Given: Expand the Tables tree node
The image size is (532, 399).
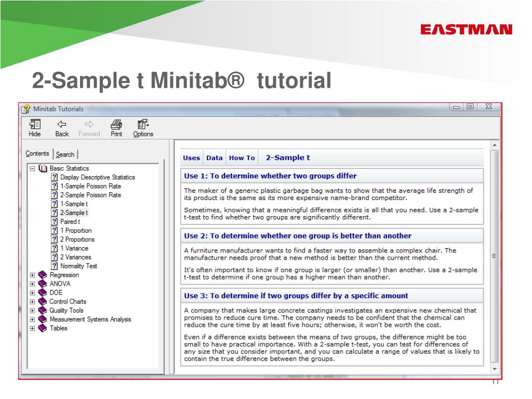Looking at the screenshot, I should coord(32,328).
